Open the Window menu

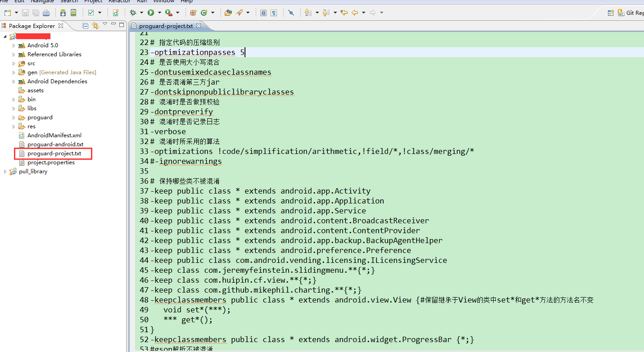164,1
